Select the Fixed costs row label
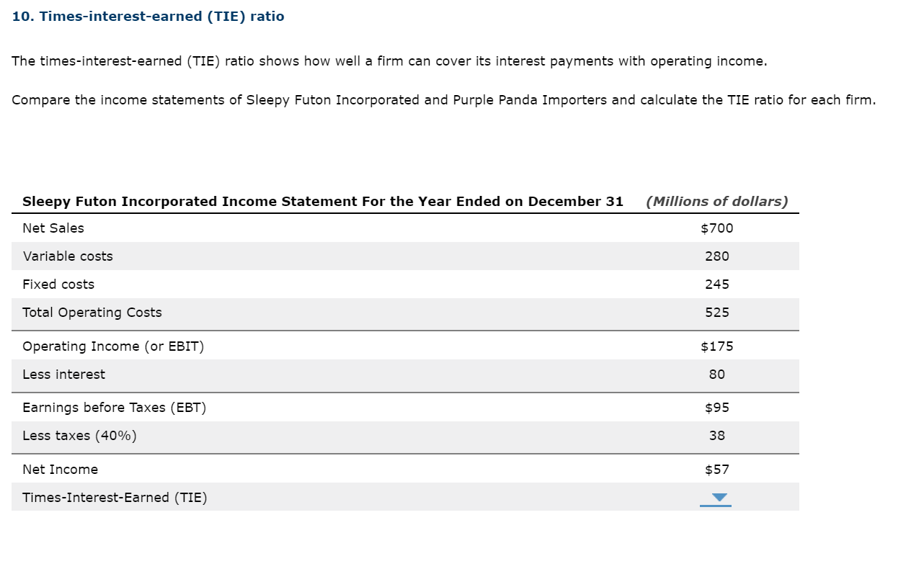 coord(58,284)
